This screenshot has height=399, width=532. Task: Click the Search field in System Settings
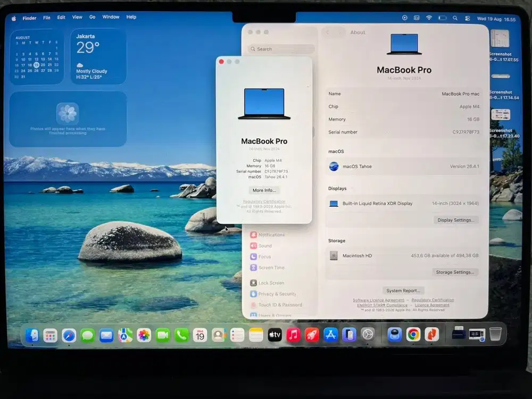coord(281,49)
